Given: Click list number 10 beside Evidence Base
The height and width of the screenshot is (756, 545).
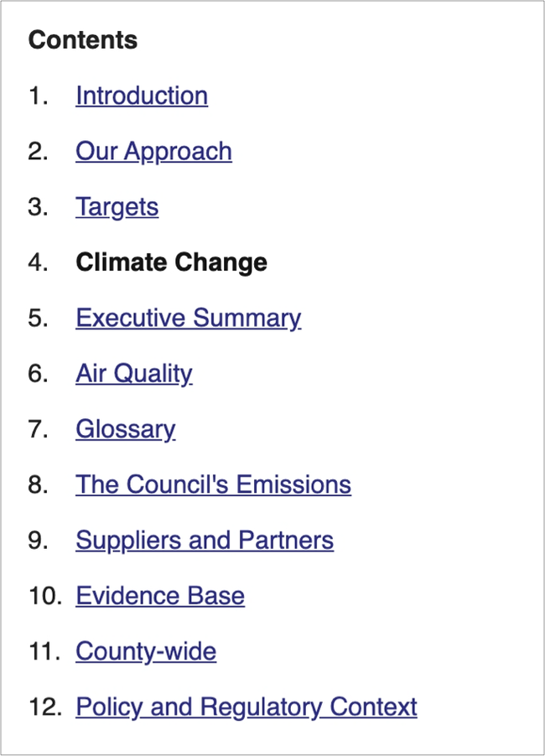Looking at the screenshot, I should pyautogui.click(x=45, y=596).
